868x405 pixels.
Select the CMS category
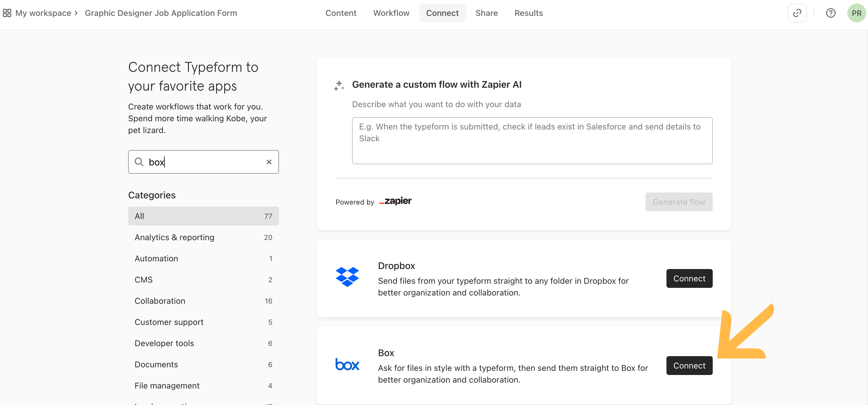(204, 280)
